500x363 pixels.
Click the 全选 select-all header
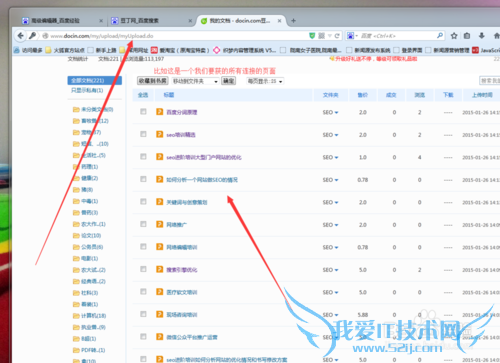click(x=143, y=95)
